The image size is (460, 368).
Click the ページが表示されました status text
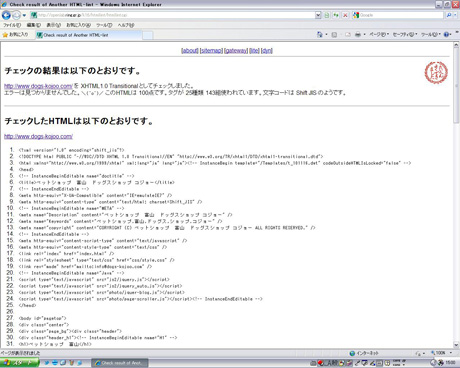(20, 353)
